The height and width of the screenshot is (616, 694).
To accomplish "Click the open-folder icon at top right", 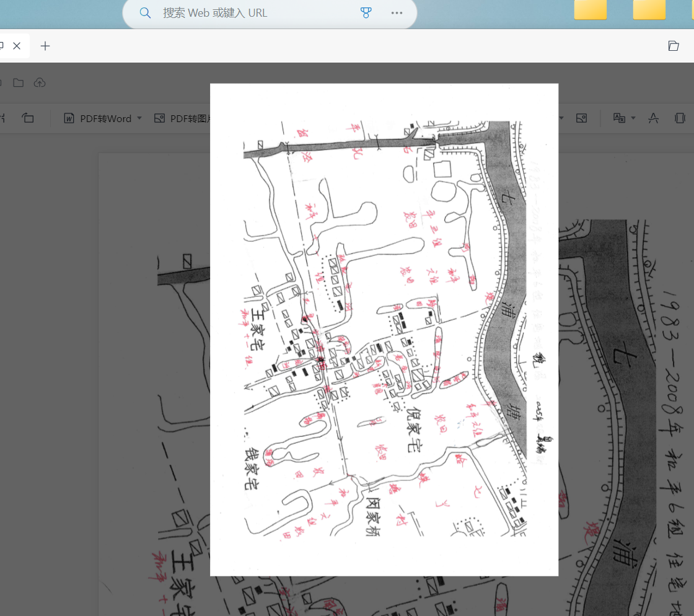I will [x=674, y=46].
